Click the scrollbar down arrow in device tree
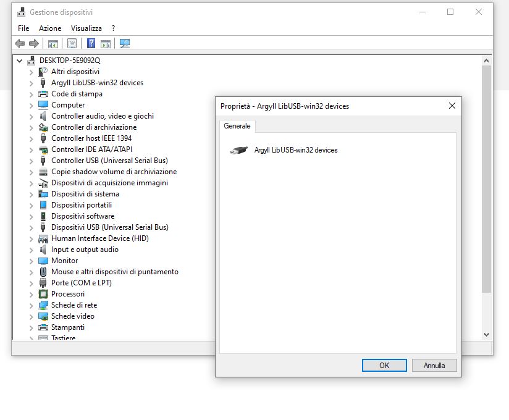This screenshot has height=420, width=509. click(x=486, y=334)
